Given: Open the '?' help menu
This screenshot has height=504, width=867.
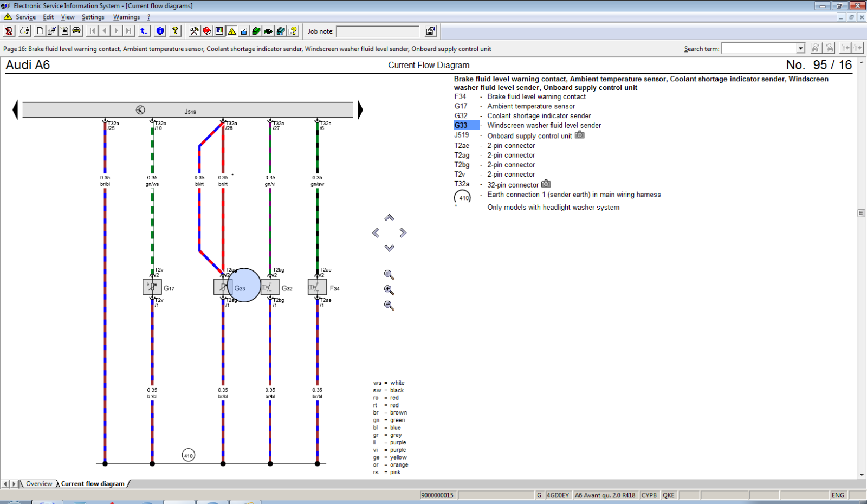Looking at the screenshot, I should pyautogui.click(x=148, y=17).
